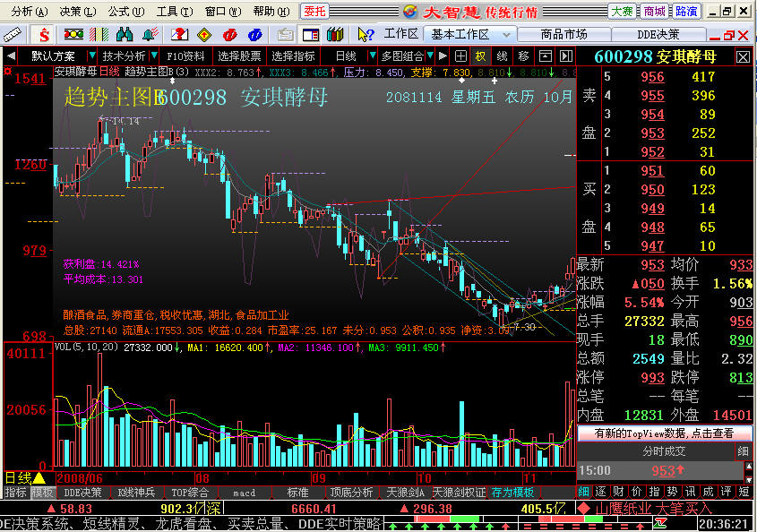
Task: Click the left arrow scheme navigation
Action: (x=11, y=56)
